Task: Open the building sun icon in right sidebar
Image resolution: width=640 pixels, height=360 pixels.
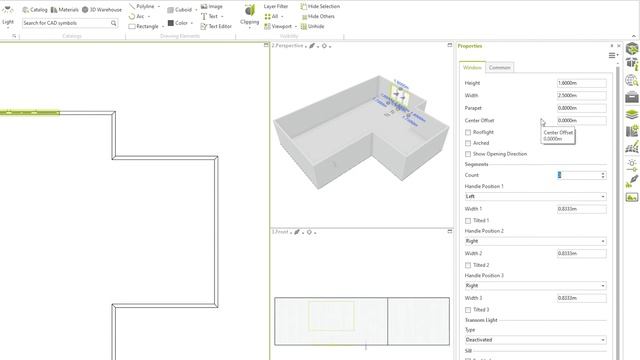Action: click(x=632, y=131)
